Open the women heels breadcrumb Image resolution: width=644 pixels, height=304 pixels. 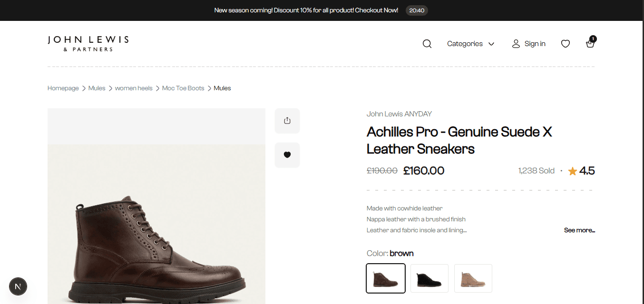134,88
